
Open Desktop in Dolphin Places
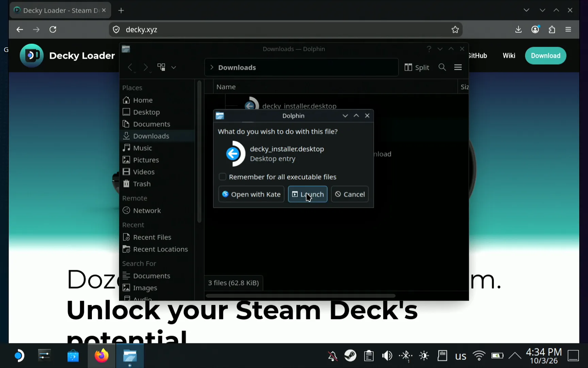pyautogui.click(x=157, y=112)
